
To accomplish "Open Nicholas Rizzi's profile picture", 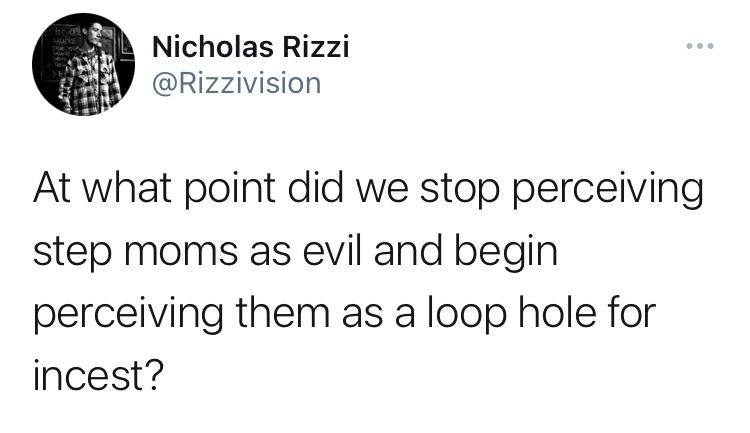I will 83,65.
